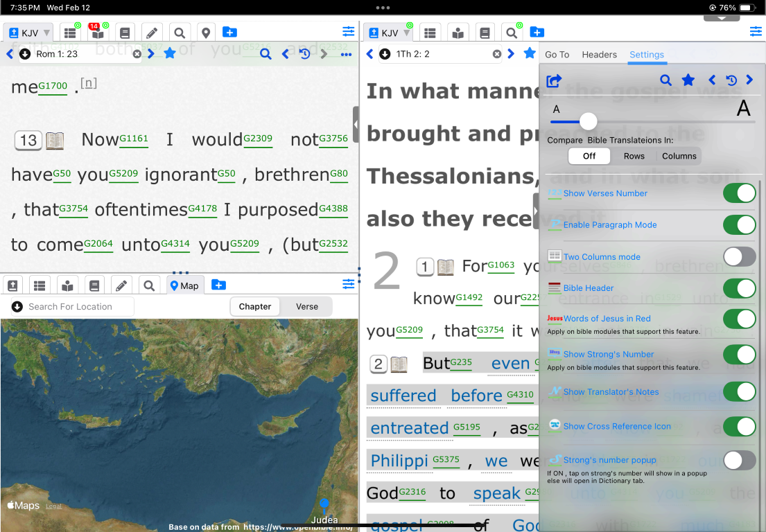Expand the KJV version dropdown in left pane
The width and height of the screenshot is (766, 532).
tap(47, 33)
